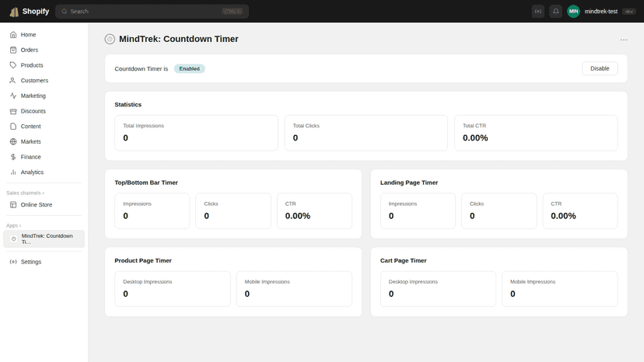644x362 pixels.
Task: Open Content in sidebar
Action: 44,127
